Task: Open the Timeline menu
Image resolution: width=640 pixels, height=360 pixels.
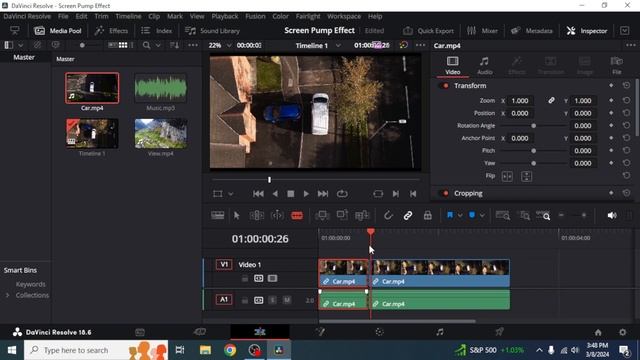Action: pyautogui.click(x=128, y=16)
